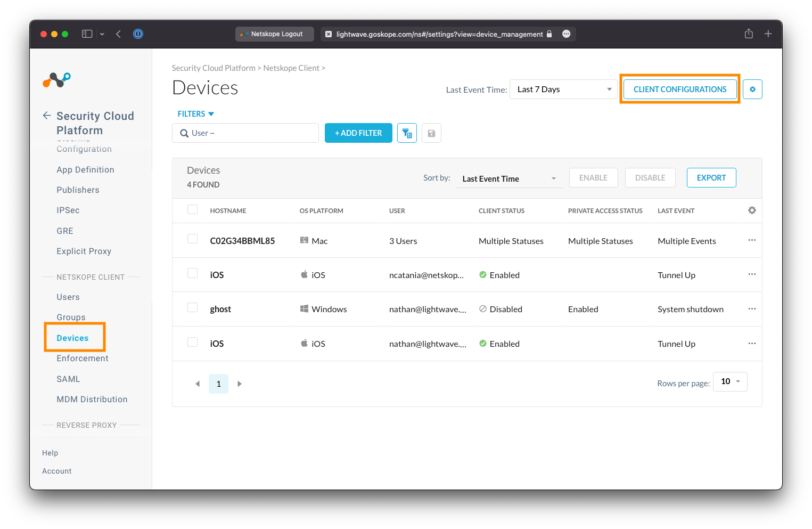Click the Netskope extension icon in browser toolbar
The height and width of the screenshot is (529, 812).
pyautogui.click(x=138, y=34)
